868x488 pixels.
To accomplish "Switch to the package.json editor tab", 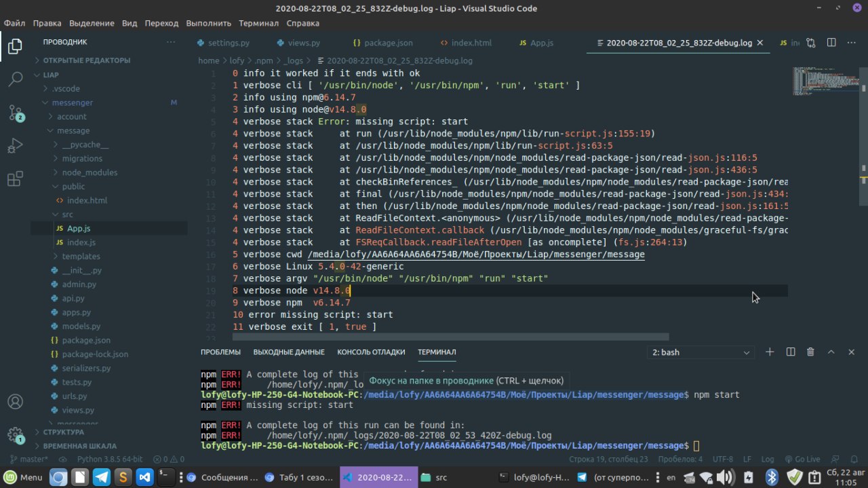I will coord(382,43).
